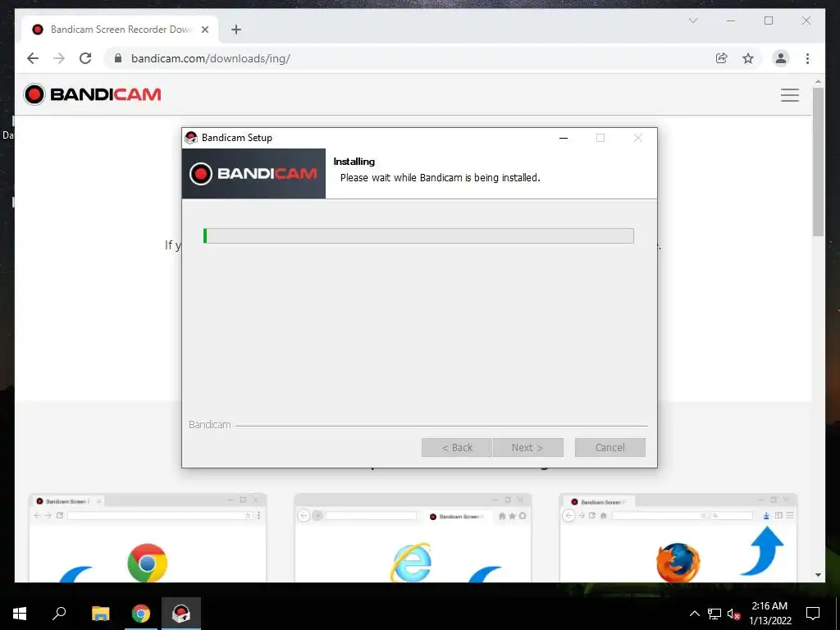This screenshot has width=840, height=630.
Task: Click the Bandicam Setup title bar icon
Action: click(190, 138)
